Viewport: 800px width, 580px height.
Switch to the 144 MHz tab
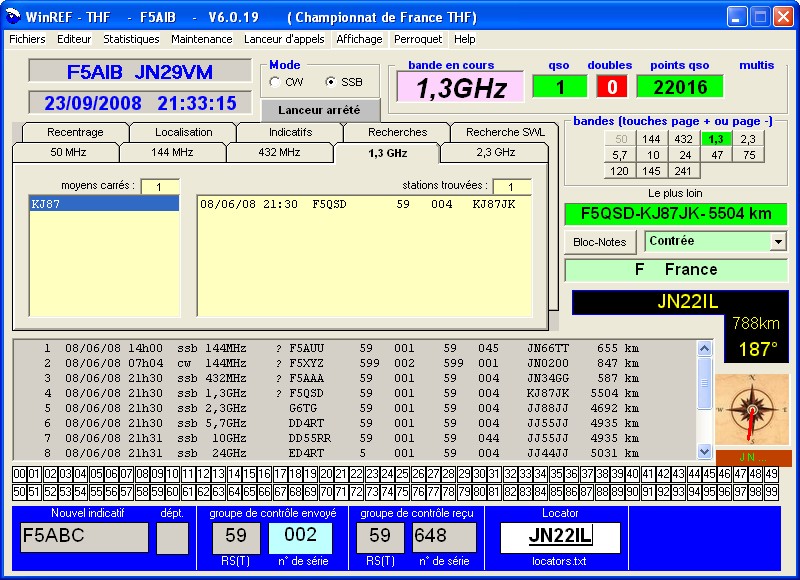[172, 153]
